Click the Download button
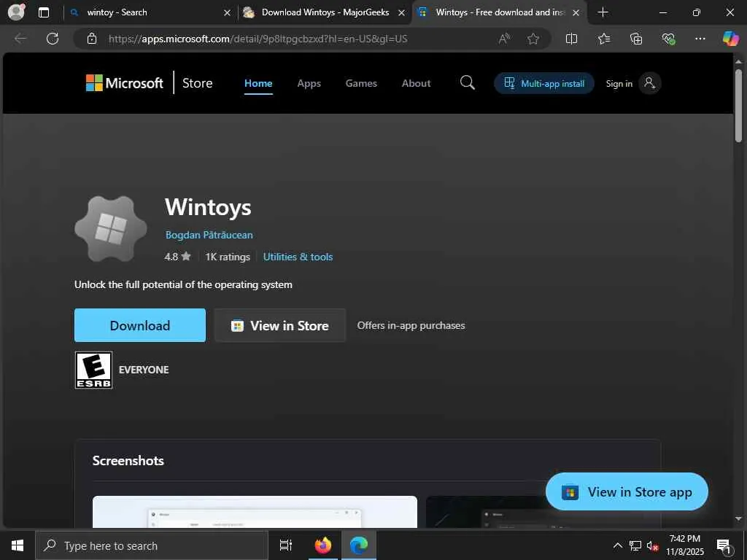 140,325
